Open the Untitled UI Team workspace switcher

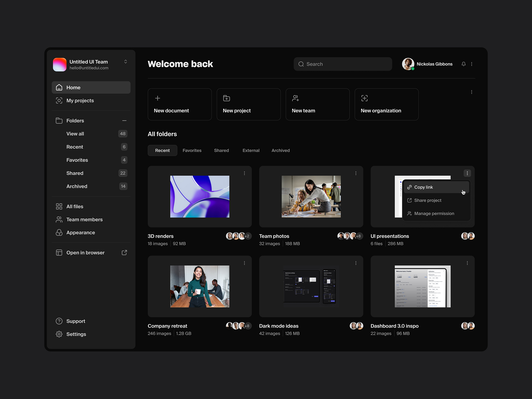(125, 62)
